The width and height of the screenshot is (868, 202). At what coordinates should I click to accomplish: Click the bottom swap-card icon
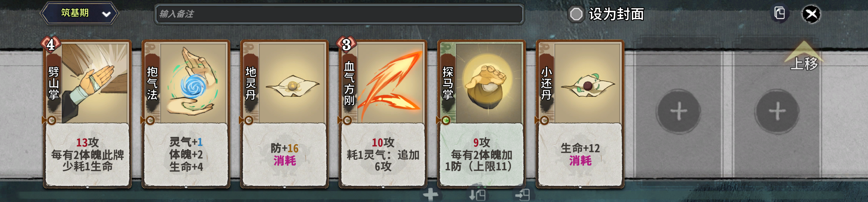478,195
